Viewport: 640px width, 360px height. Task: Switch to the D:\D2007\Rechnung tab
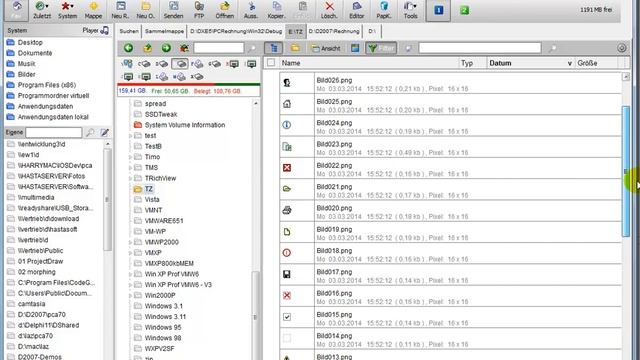click(x=334, y=31)
